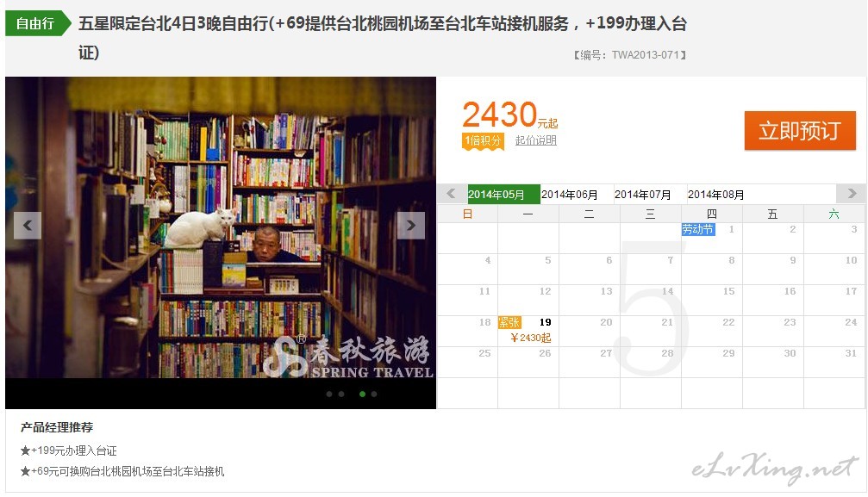Book now with 立即预订 button
Screen dimensions: 868x497
pos(800,131)
